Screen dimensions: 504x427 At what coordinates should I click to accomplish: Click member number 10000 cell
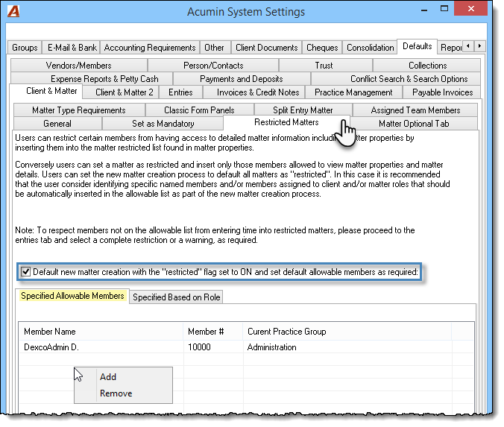coord(213,347)
